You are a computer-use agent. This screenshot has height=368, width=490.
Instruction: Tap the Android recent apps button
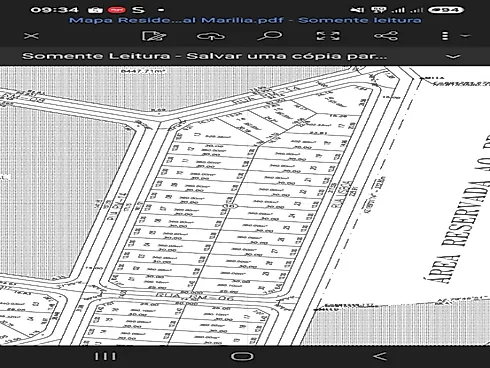click(x=105, y=356)
